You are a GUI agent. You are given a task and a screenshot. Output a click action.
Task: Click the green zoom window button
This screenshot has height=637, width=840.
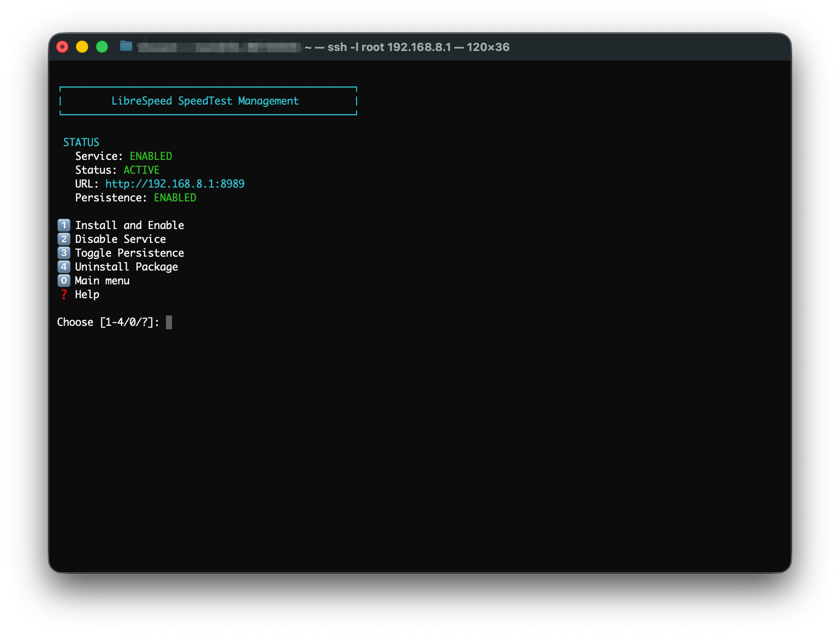tap(102, 47)
